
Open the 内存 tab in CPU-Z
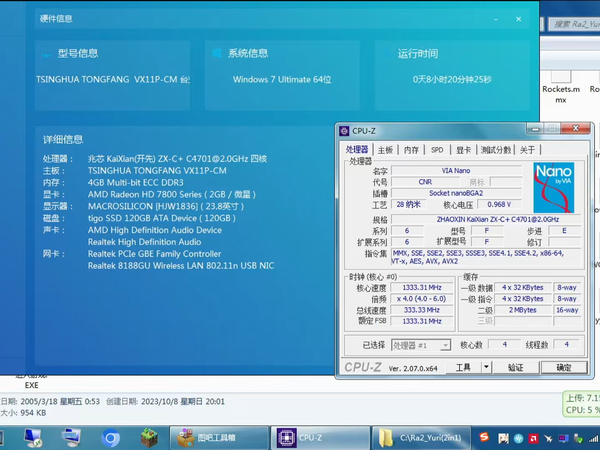[411, 150]
